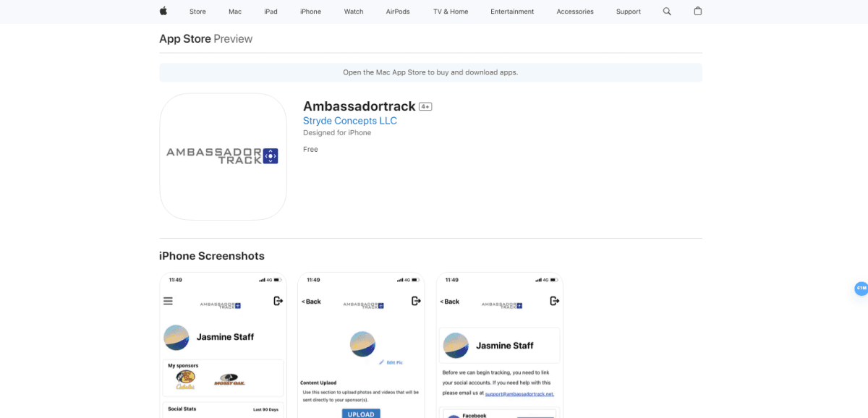Click 'Last 90 Days' label in Social Stats
Viewport: 868px width, 418px height.
(265, 409)
